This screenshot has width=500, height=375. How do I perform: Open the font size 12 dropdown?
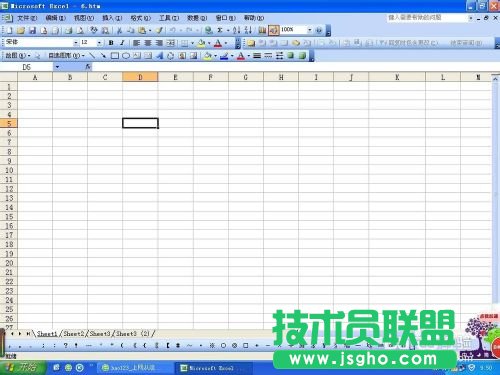pyautogui.click(x=99, y=43)
